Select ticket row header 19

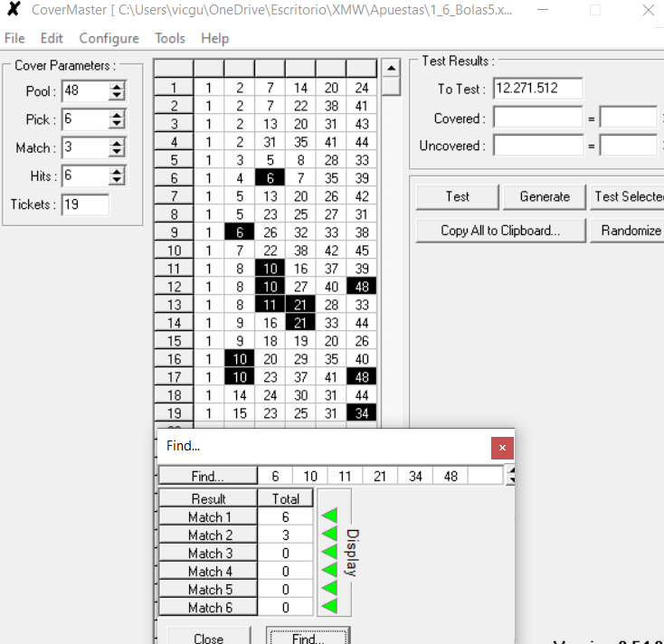[x=174, y=413]
